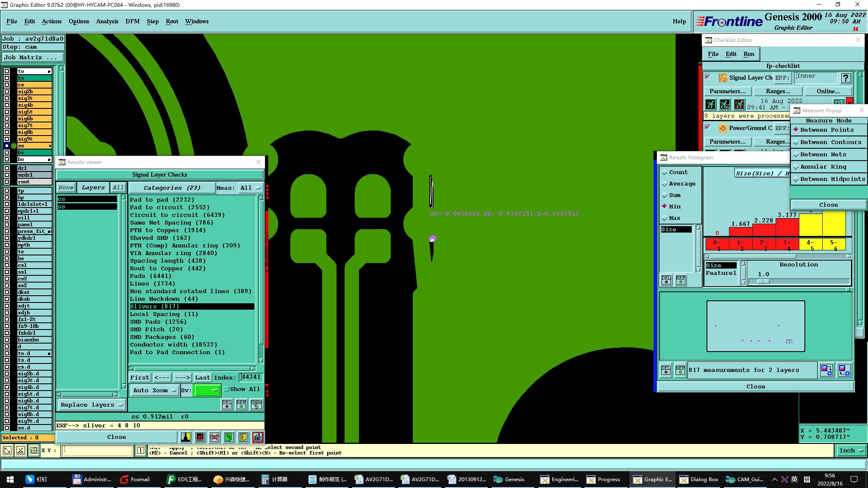Open Help menu
Image resolution: width=868 pixels, height=488 pixels.
[x=679, y=21]
